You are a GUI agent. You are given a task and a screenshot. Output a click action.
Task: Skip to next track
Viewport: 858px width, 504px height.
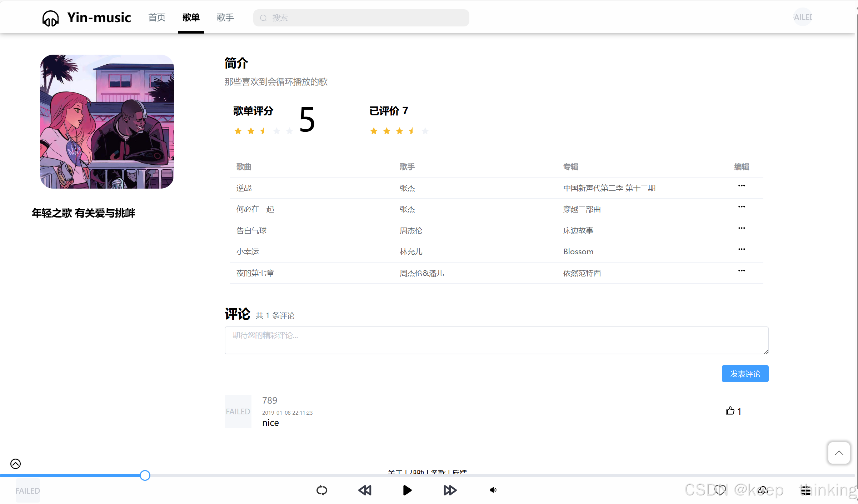pyautogui.click(x=450, y=490)
